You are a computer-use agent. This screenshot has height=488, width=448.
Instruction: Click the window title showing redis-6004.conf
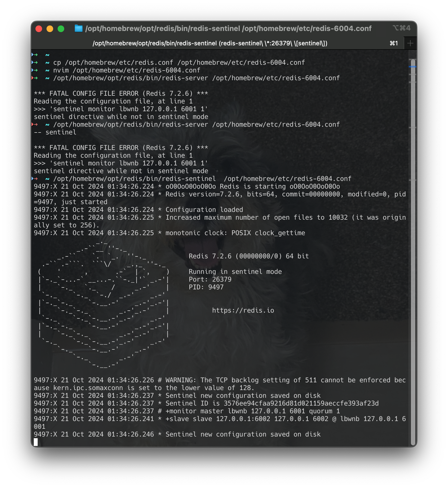click(229, 28)
